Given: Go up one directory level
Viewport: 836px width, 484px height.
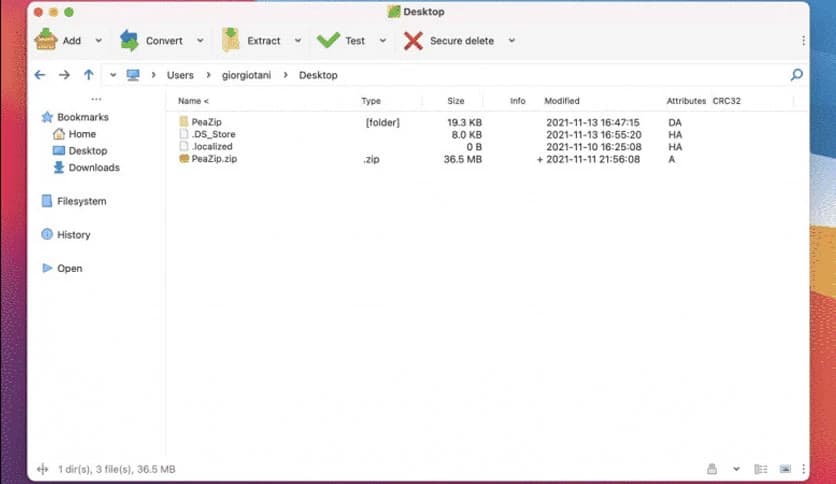Looking at the screenshot, I should click(89, 75).
